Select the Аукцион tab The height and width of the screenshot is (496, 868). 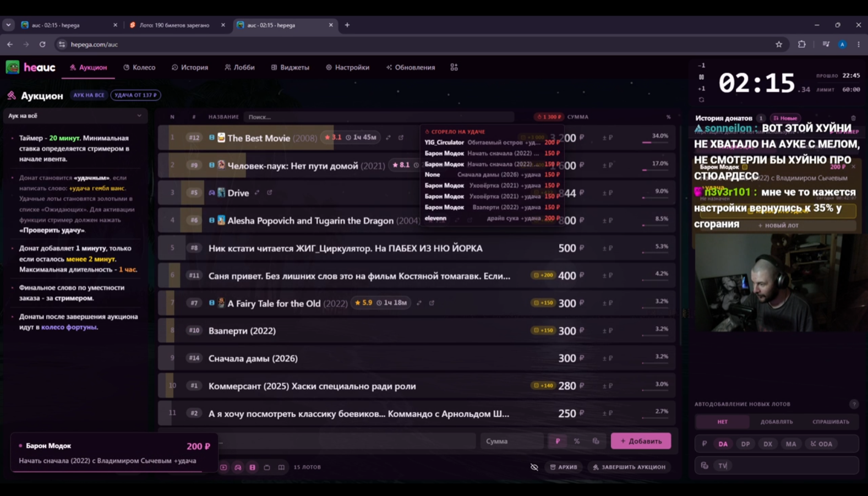coord(88,67)
